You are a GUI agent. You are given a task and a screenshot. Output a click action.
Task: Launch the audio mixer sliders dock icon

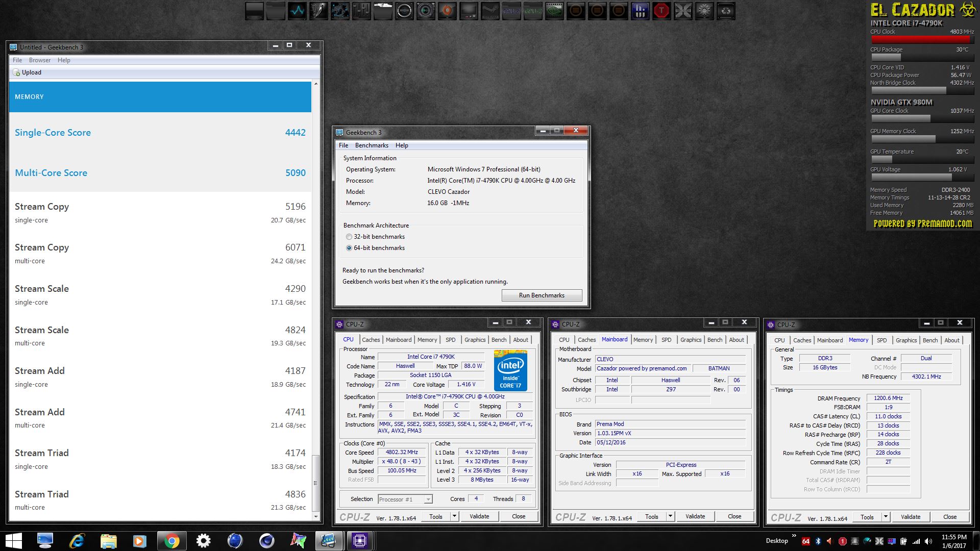coord(361,11)
